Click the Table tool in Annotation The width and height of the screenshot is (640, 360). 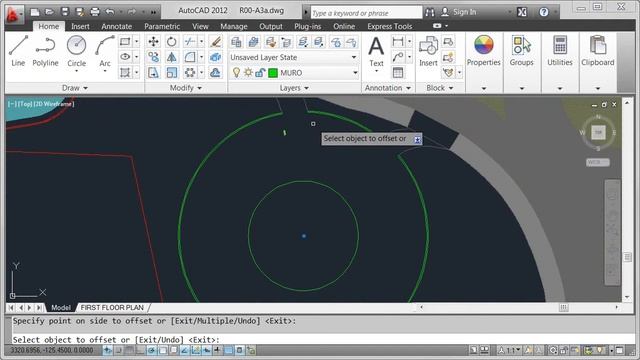click(x=398, y=73)
